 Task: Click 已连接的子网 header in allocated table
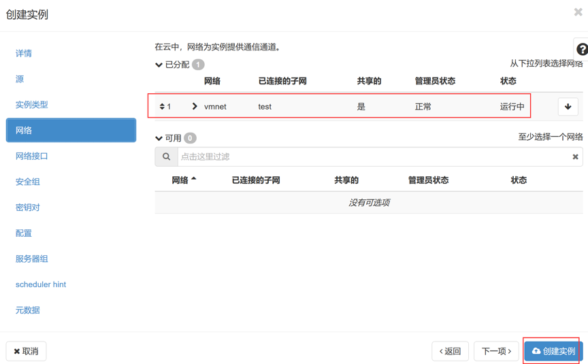282,81
